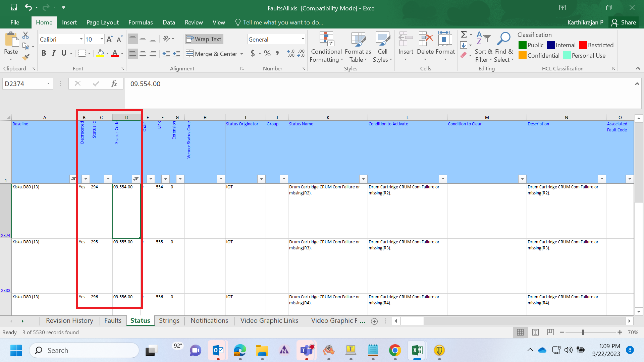This screenshot has width=644, height=362.
Task: Open Status Originator column filter dropdown
Action: (x=261, y=179)
